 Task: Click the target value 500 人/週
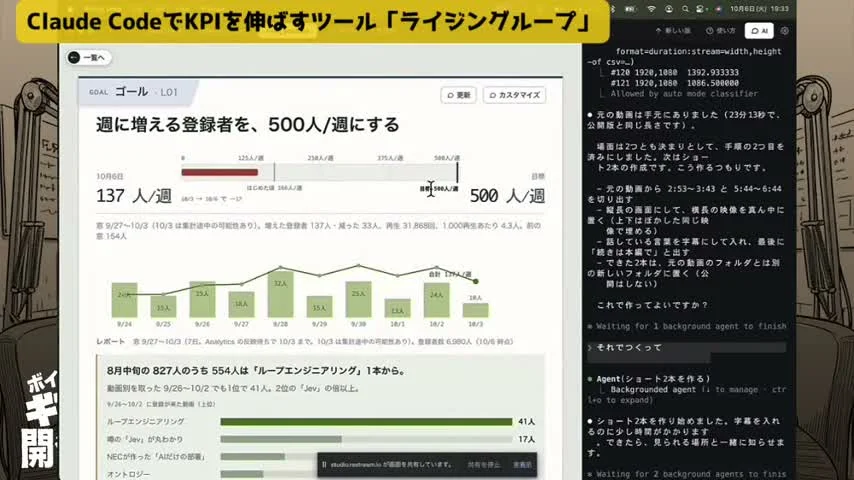tap(507, 196)
